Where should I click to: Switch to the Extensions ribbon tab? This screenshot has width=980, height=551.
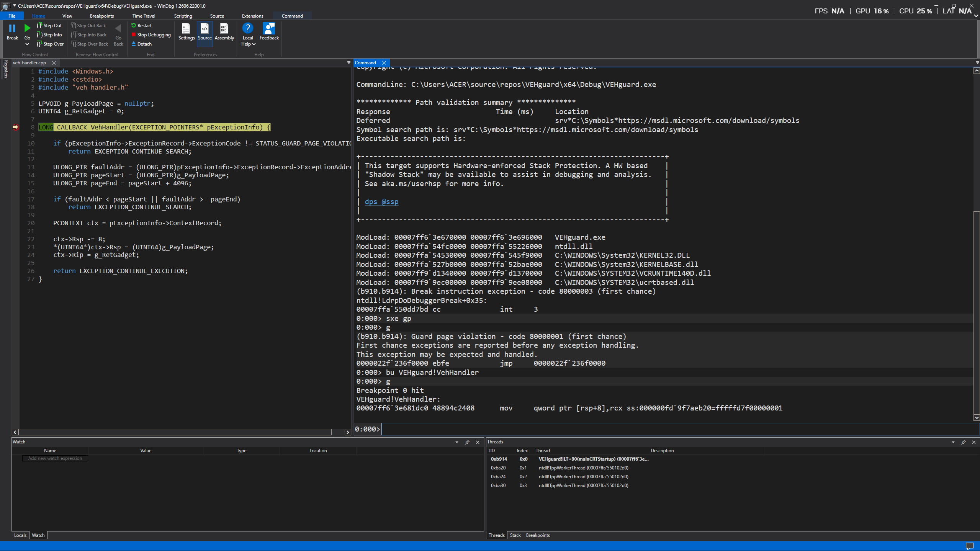(x=252, y=16)
